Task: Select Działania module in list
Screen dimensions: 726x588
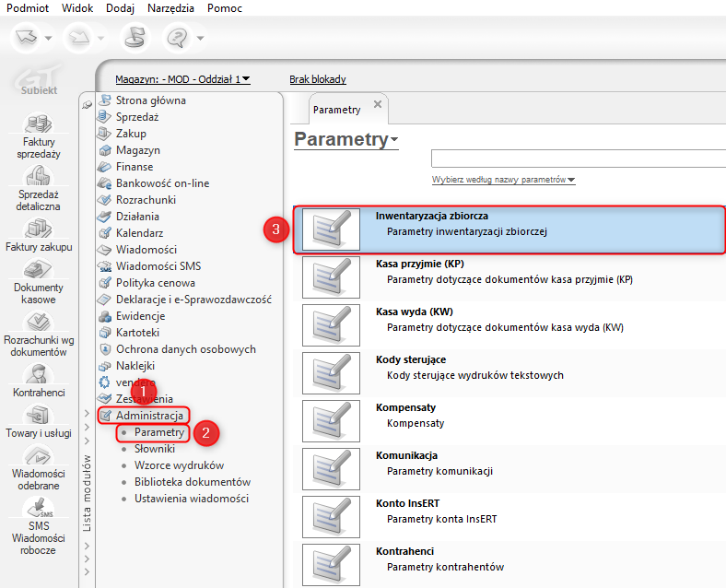Action: [x=137, y=217]
